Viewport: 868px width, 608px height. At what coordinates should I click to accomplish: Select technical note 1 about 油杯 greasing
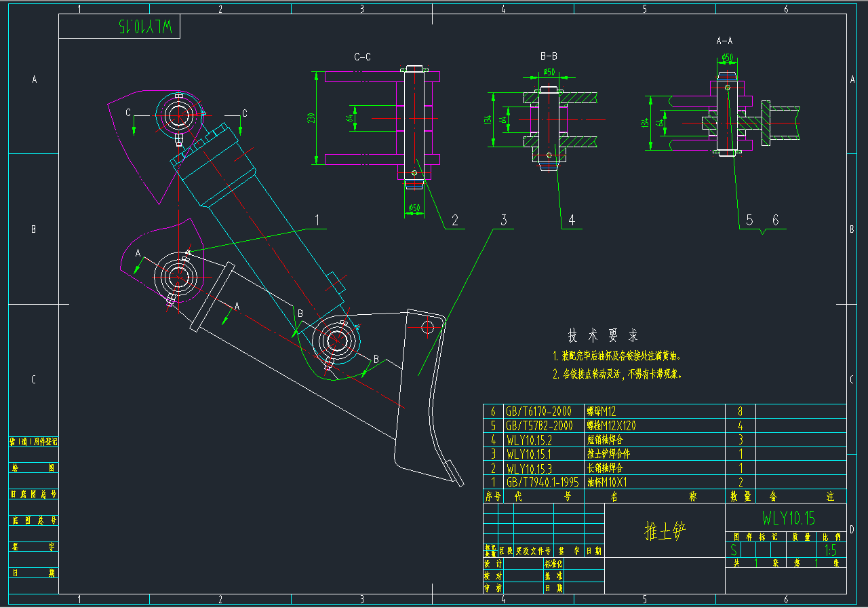(617, 356)
